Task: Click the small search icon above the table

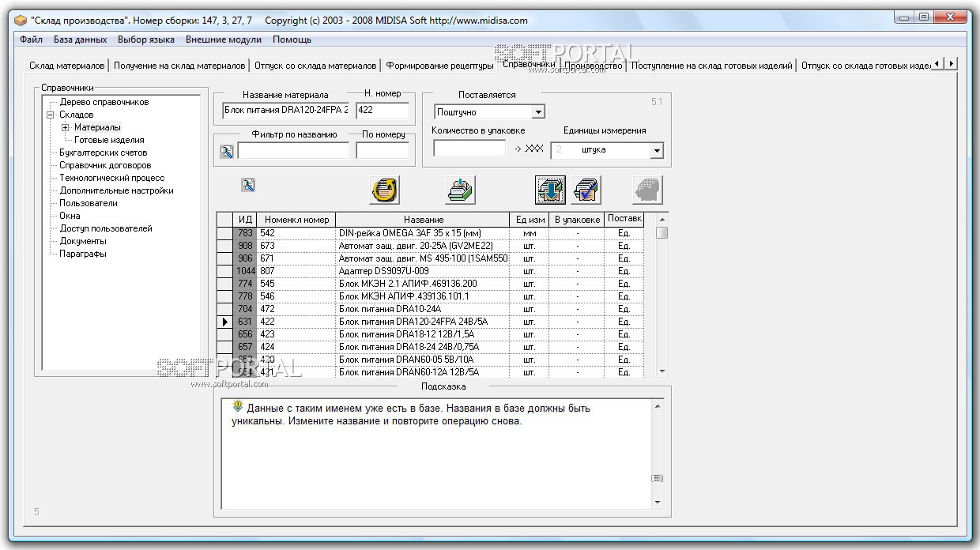Action: [247, 185]
